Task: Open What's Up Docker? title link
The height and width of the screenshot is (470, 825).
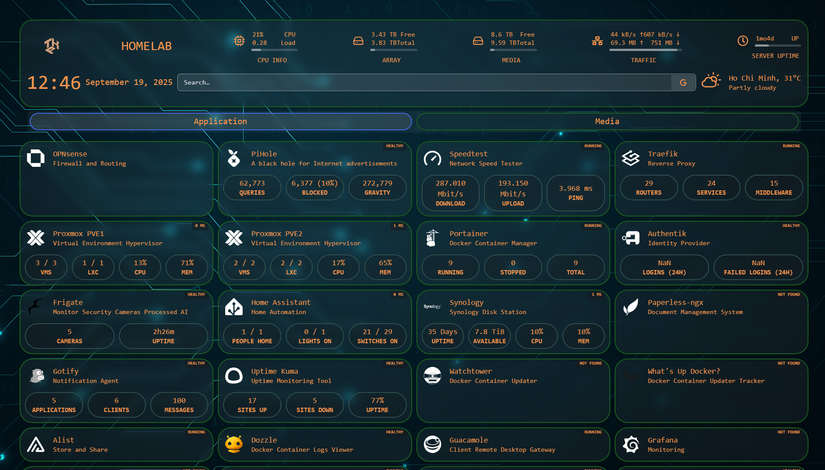Action: tap(683, 371)
